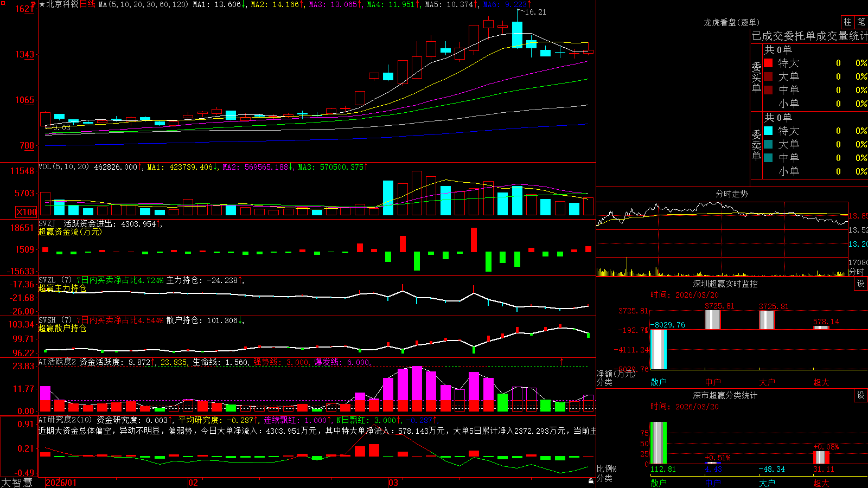868x488 pixels.
Task: Click the 超赢资金流(万元) yellow label
Action: (70, 232)
